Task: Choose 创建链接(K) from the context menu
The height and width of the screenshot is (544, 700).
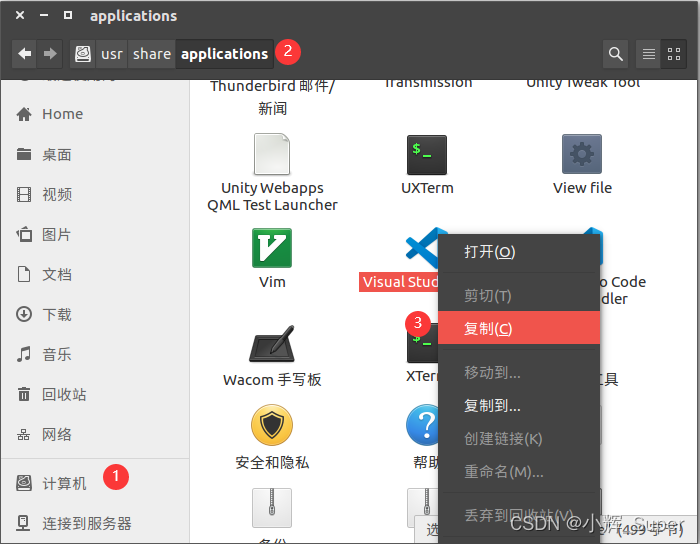Action: click(519, 438)
